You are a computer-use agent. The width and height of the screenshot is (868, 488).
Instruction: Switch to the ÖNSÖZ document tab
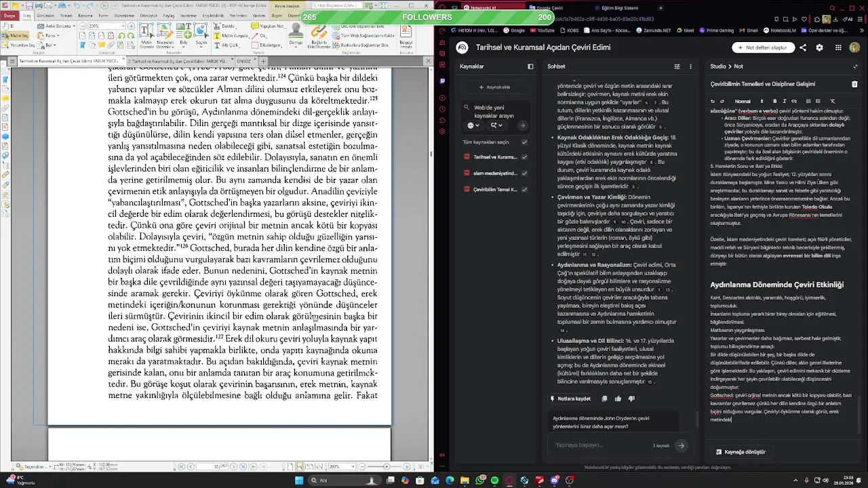[x=244, y=61]
